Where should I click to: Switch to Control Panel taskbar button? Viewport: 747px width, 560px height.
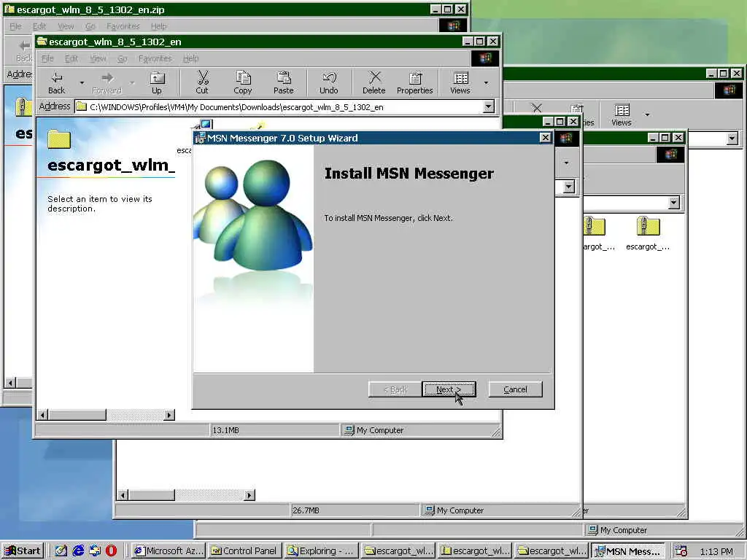(245, 551)
